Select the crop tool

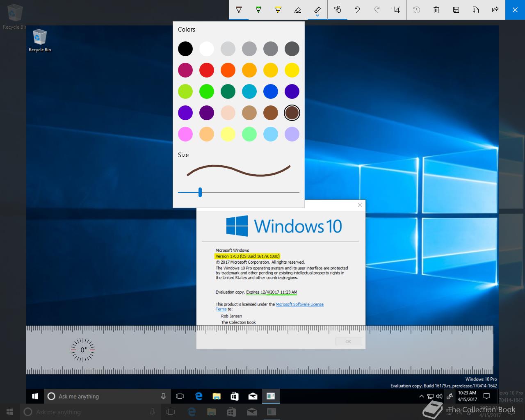click(397, 10)
